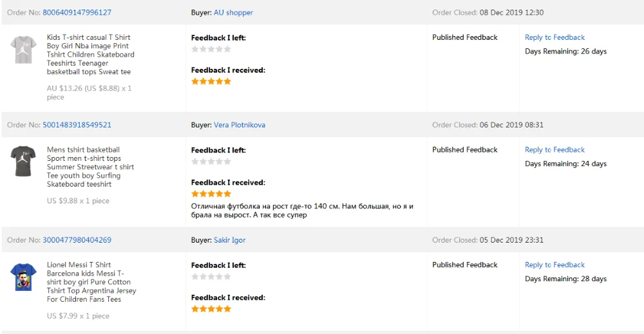The width and height of the screenshot is (644, 334).
Task: Click orange received-feedback stars from Sakir Igor
Action: tap(211, 309)
